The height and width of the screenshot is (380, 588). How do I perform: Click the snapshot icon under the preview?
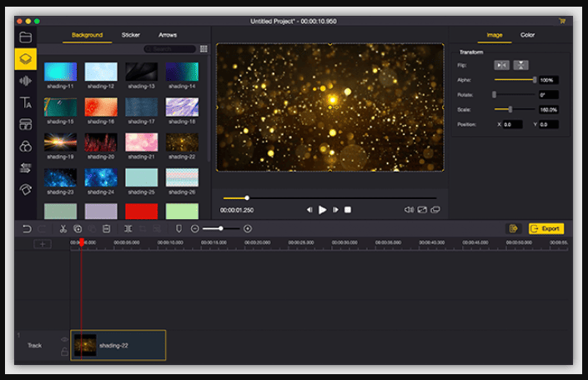point(422,210)
